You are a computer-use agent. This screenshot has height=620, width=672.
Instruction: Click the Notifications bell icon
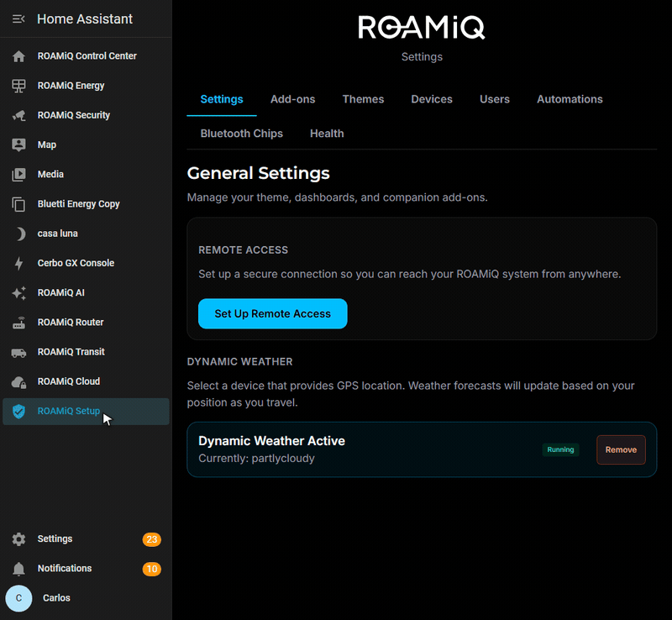[x=18, y=569]
